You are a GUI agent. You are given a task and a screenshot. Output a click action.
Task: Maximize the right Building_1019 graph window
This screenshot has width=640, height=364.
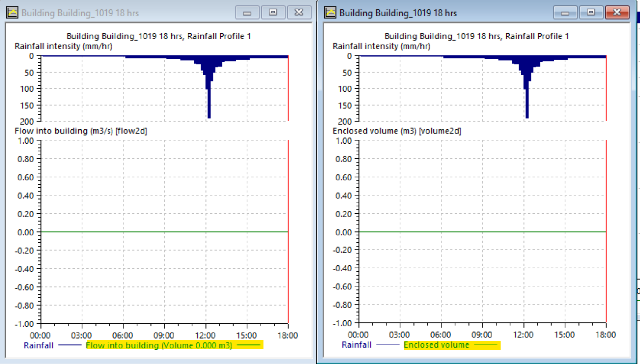tap(591, 13)
